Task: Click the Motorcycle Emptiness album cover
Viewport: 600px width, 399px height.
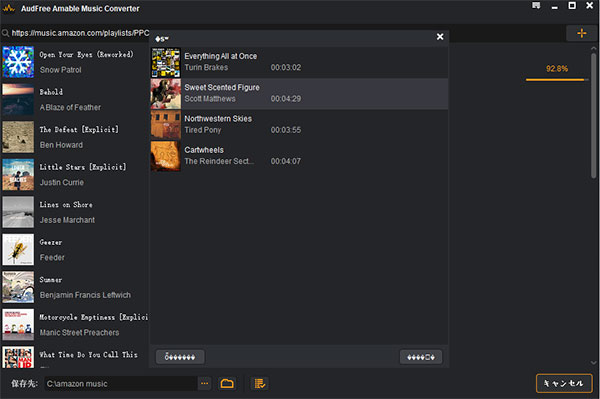Action: (18, 324)
